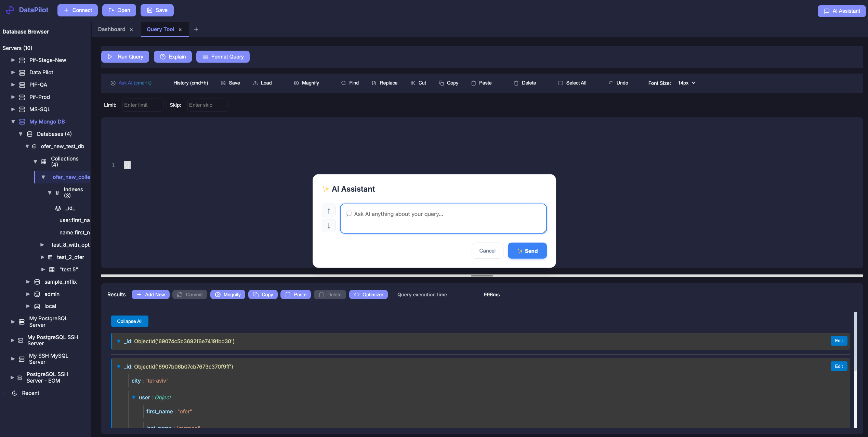This screenshot has width=868, height=437.
Task: Click the editor Magnify icon
Action: tap(296, 83)
